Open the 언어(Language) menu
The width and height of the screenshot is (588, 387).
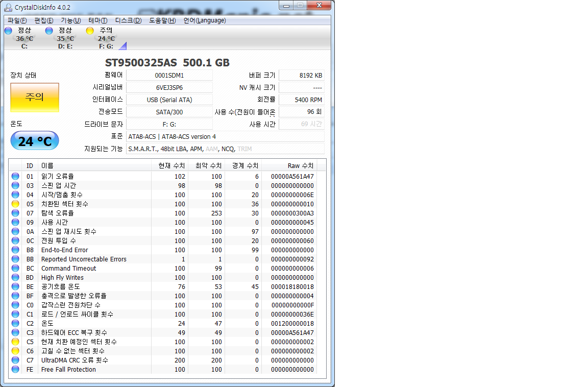(x=205, y=20)
